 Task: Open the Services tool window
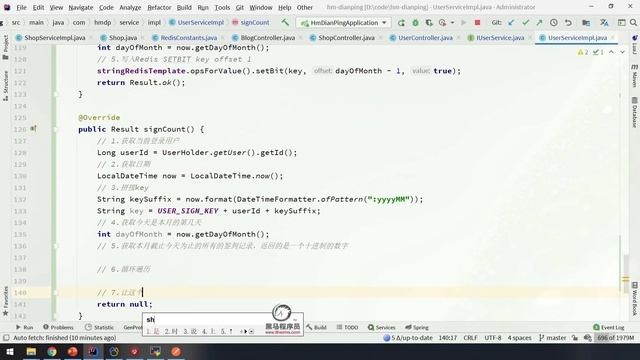point(381,327)
